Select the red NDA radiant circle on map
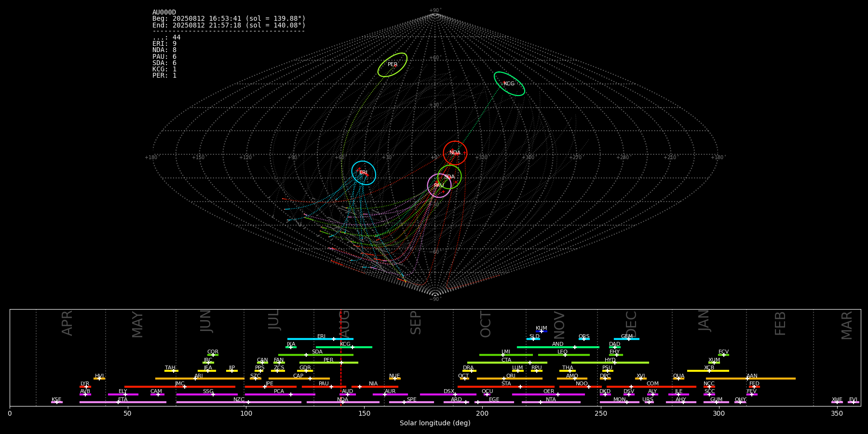Screen dimensions: 868x434 pos(455,153)
